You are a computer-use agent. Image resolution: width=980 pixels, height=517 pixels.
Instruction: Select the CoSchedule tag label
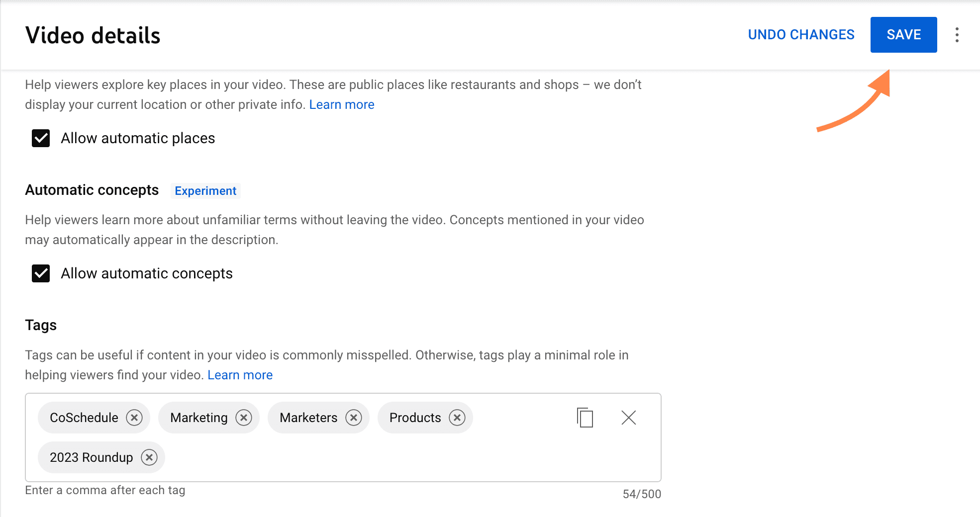[x=84, y=418]
